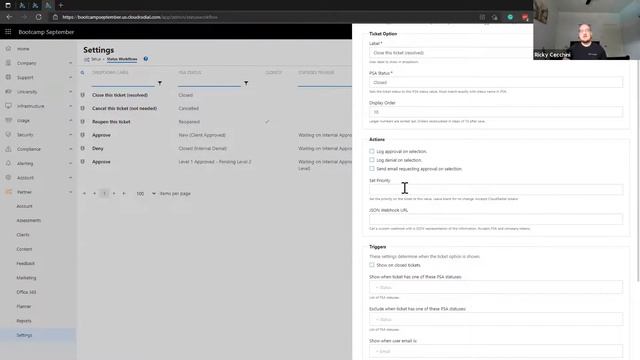Go to pagination page 1
The image size is (640, 360).
[x=104, y=193]
